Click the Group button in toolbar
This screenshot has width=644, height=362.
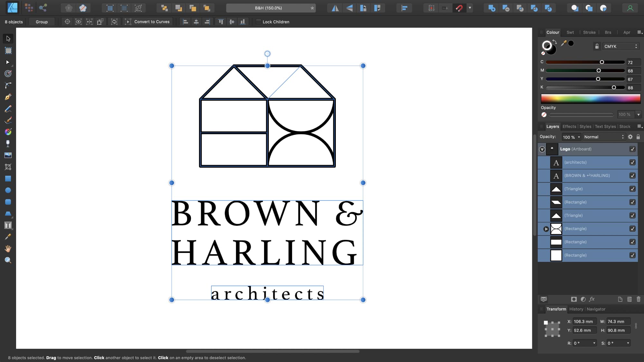tap(42, 22)
